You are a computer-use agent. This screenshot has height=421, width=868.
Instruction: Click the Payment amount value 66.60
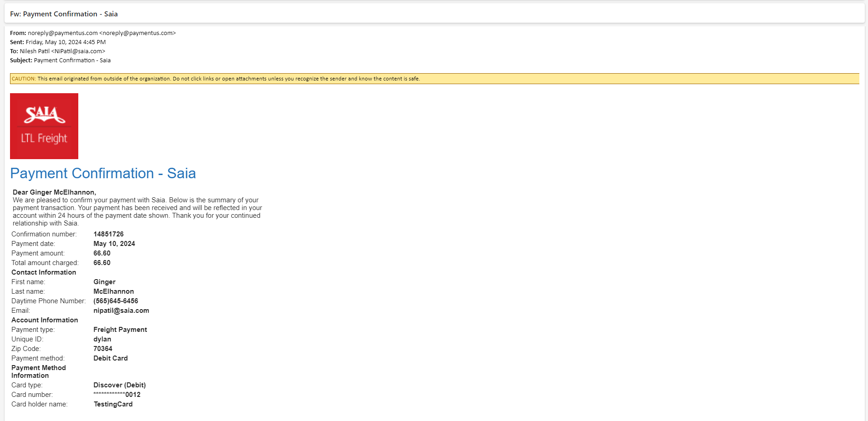102,253
